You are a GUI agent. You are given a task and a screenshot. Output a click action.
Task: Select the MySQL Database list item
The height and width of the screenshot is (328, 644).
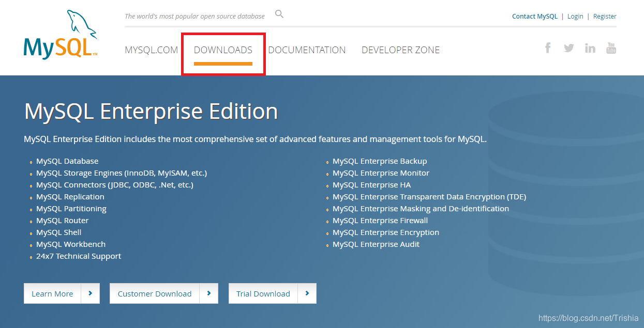pos(67,161)
